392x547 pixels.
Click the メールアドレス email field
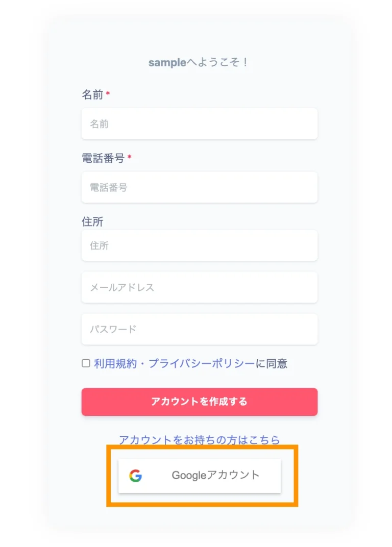click(x=199, y=287)
